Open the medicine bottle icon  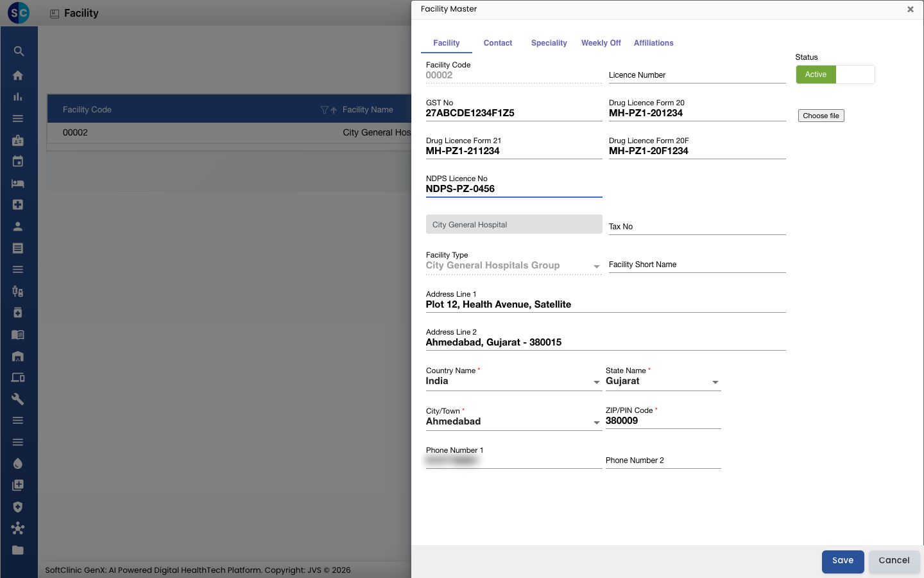[x=18, y=313]
